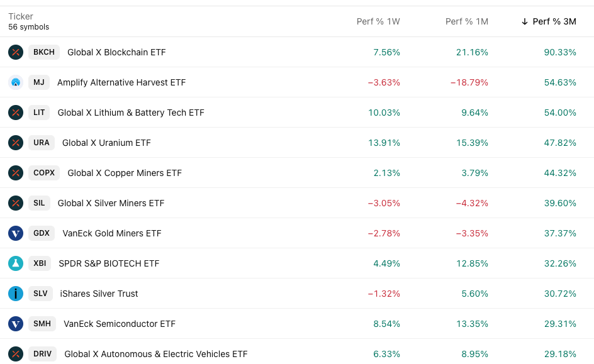Click the Global X logo beside DRIV

click(x=16, y=354)
